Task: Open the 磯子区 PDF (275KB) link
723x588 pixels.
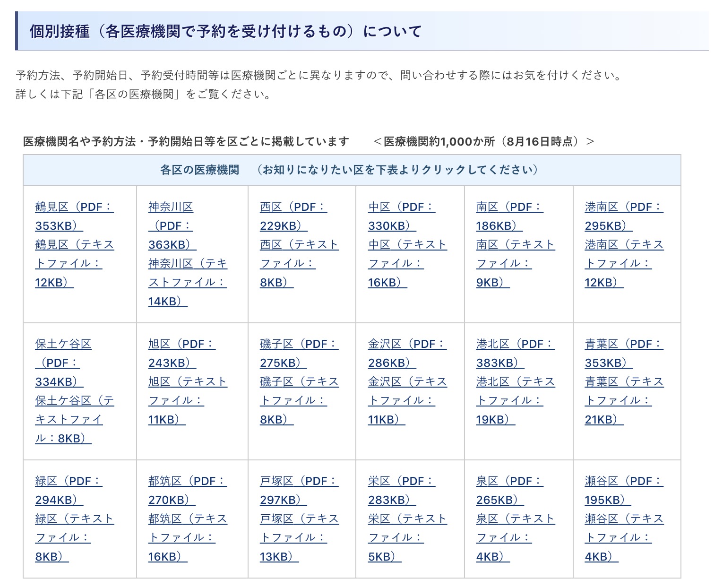Action: click(299, 354)
